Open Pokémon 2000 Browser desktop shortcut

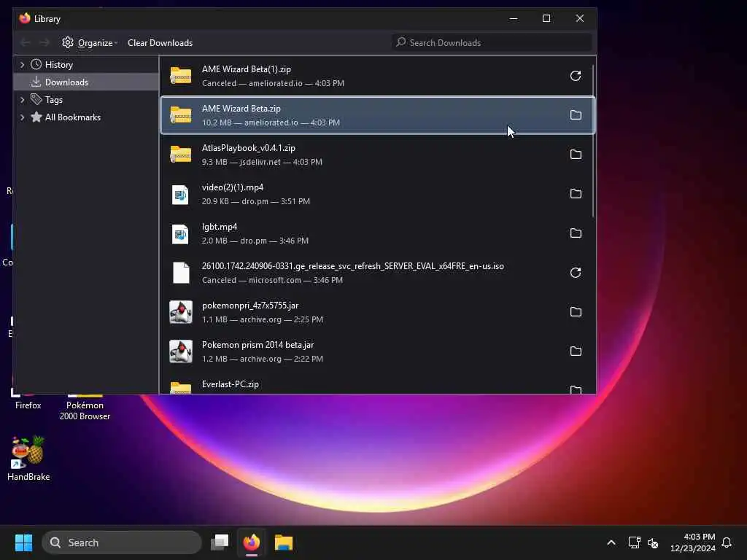coord(85,407)
